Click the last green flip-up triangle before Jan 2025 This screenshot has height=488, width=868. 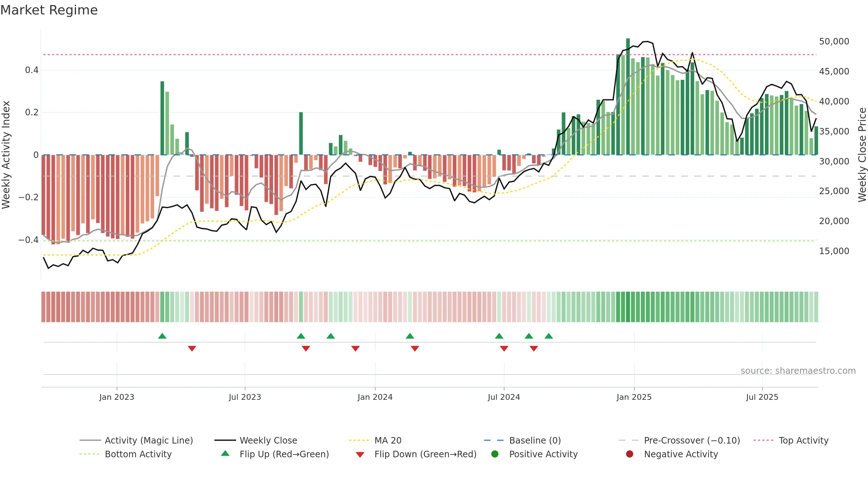[x=549, y=336]
